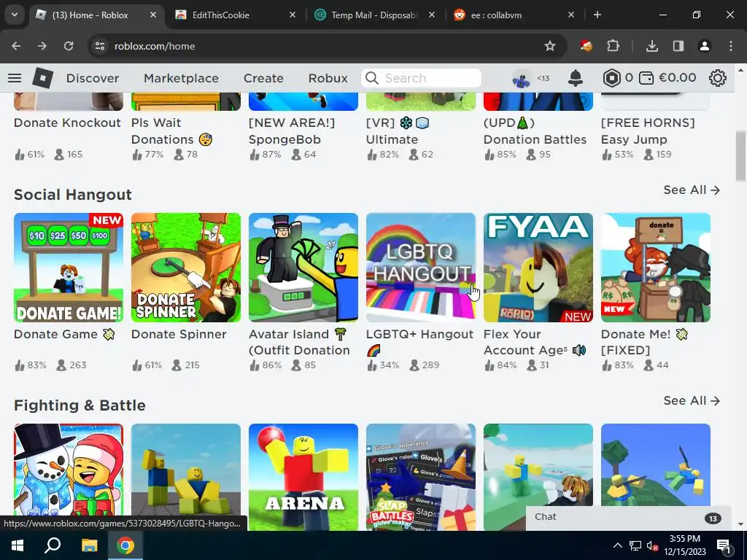The image size is (747, 560).
Task: Open the SpongeBob NEW AREA game title
Action: (x=292, y=131)
